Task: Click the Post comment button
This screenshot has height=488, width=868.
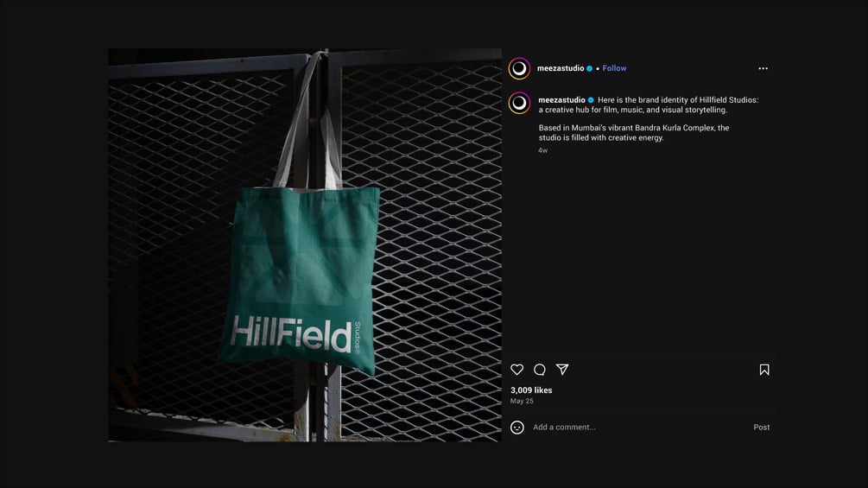Action: 762,428
